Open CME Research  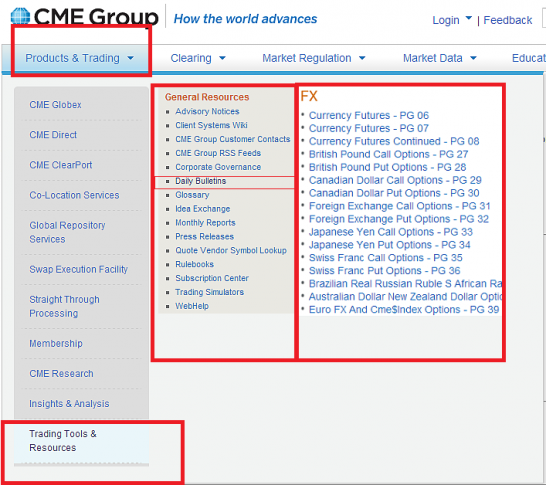61,374
